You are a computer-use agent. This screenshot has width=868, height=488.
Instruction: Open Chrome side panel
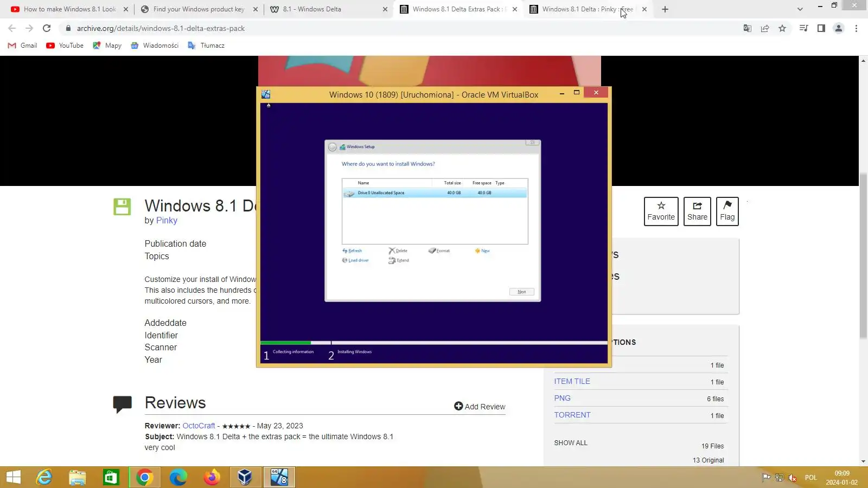pyautogui.click(x=821, y=28)
